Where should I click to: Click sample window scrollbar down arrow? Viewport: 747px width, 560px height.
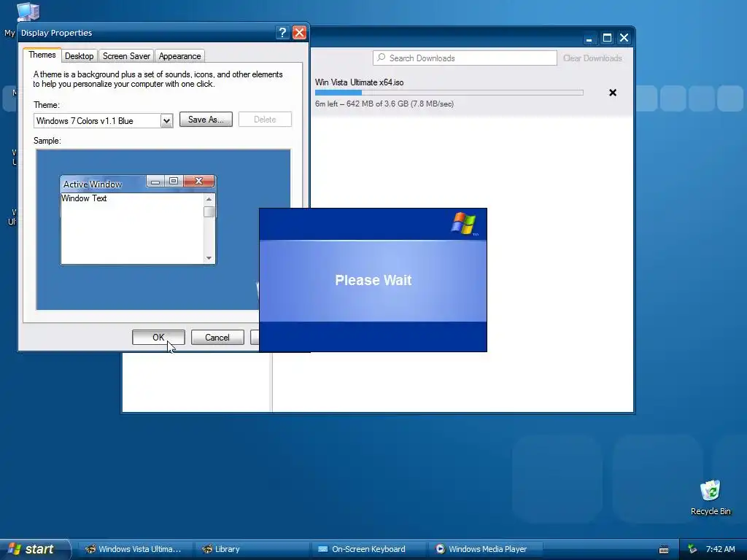[x=209, y=258]
